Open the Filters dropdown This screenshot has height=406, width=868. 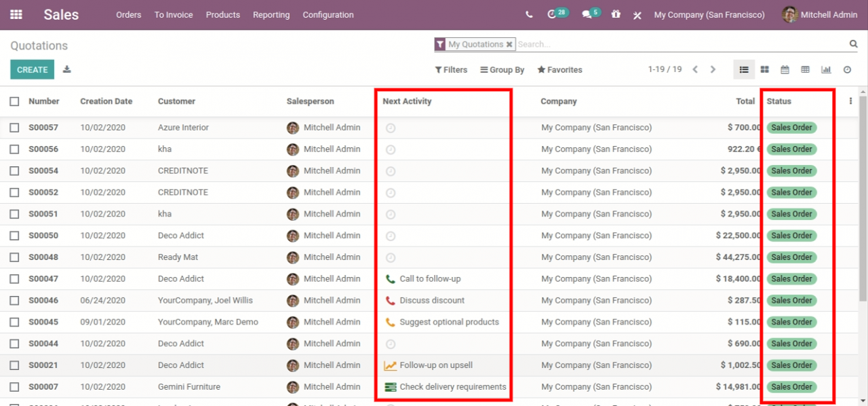(x=451, y=69)
